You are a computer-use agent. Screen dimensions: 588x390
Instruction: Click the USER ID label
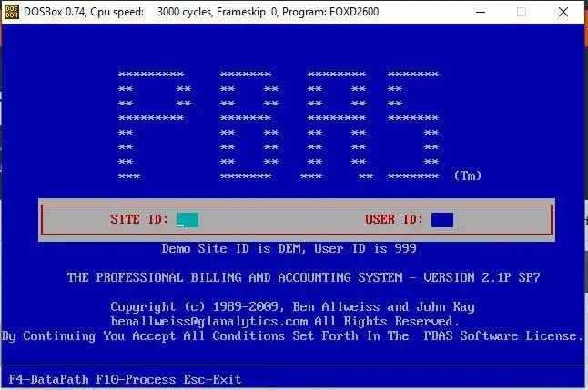(x=394, y=219)
